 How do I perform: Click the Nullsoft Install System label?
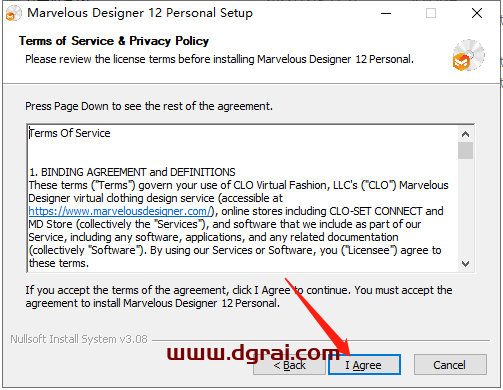[x=79, y=339]
